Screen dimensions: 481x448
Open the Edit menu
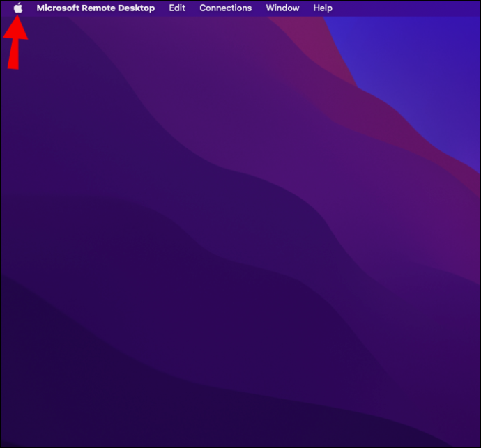pos(177,8)
